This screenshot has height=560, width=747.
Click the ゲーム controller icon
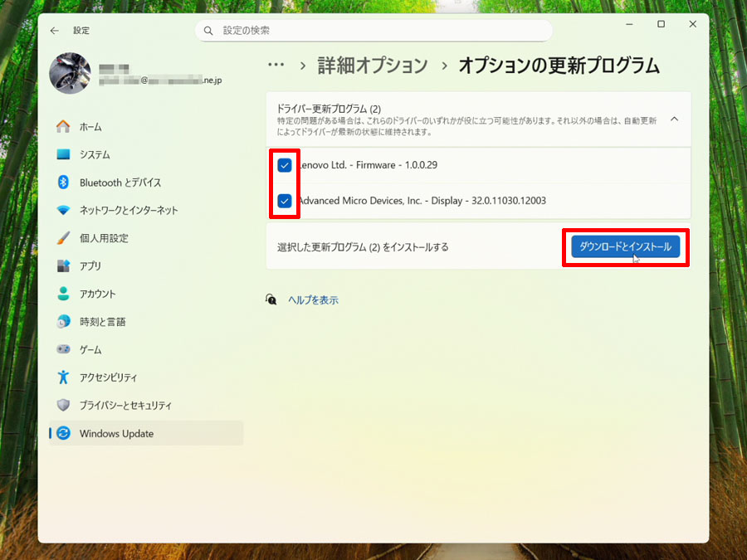[63, 349]
